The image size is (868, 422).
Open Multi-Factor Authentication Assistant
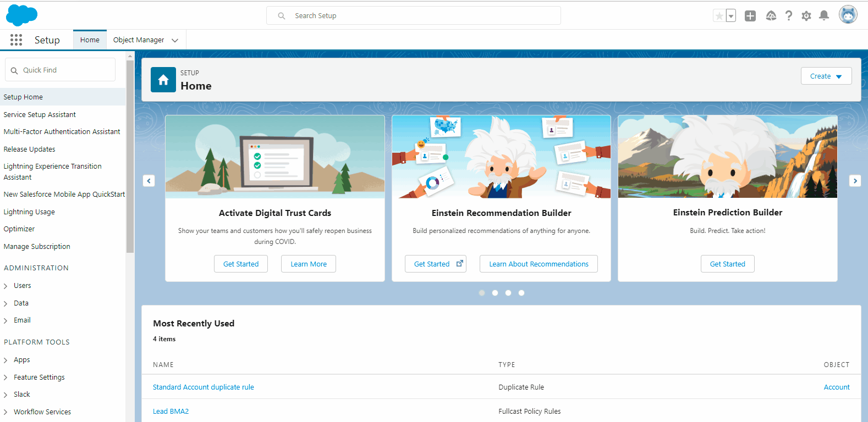pyautogui.click(x=62, y=131)
